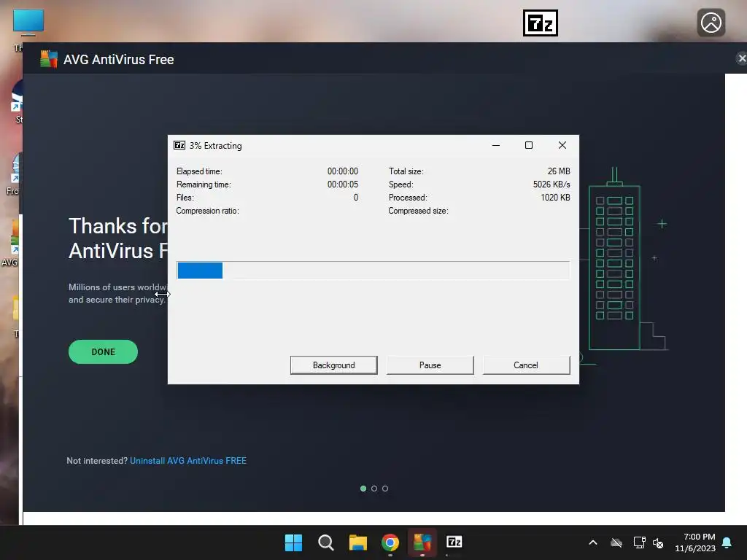The height and width of the screenshot is (560, 747).
Task: Switch to 7-Zip on taskbar
Action: (x=454, y=542)
